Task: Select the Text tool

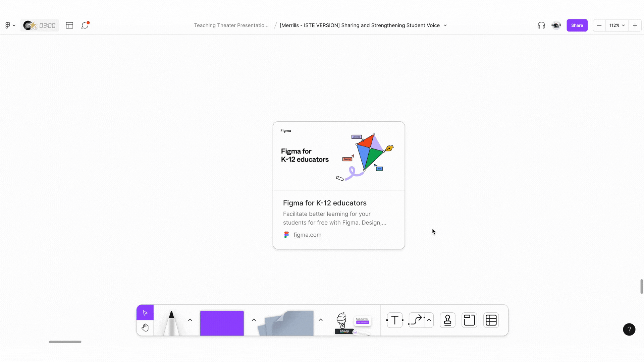Action: click(394, 320)
